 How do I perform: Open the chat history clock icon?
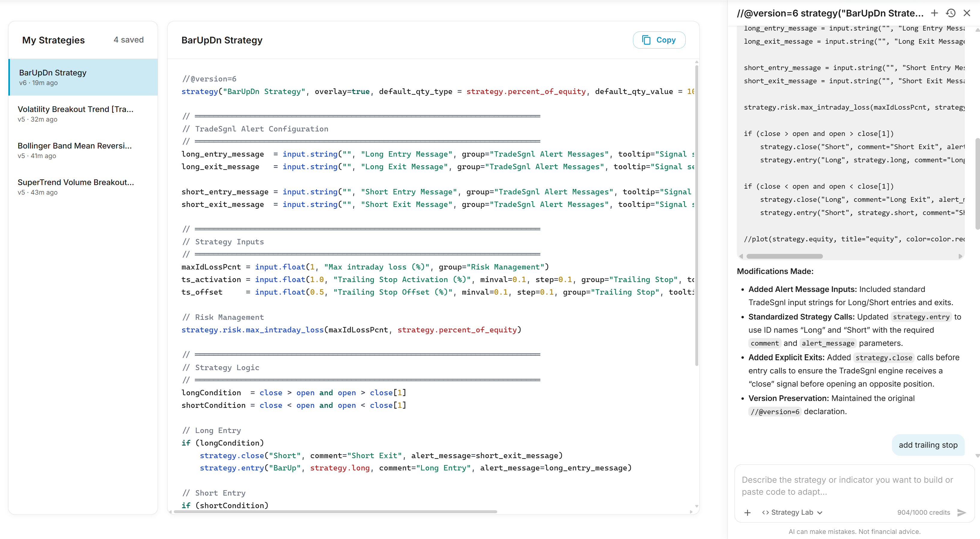(x=951, y=13)
